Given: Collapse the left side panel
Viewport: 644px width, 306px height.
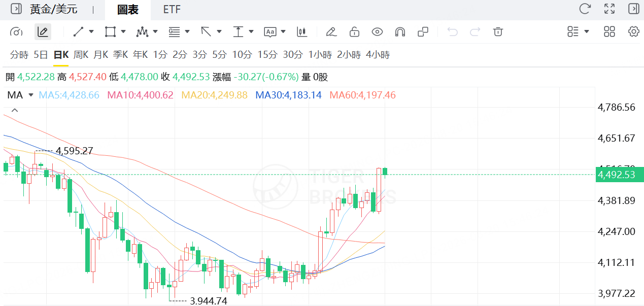Looking at the screenshot, I should point(16,9).
